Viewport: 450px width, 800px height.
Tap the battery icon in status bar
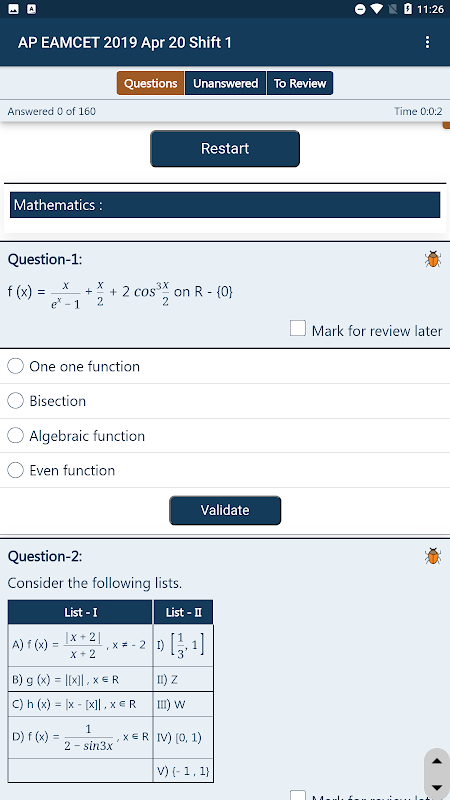click(x=408, y=9)
